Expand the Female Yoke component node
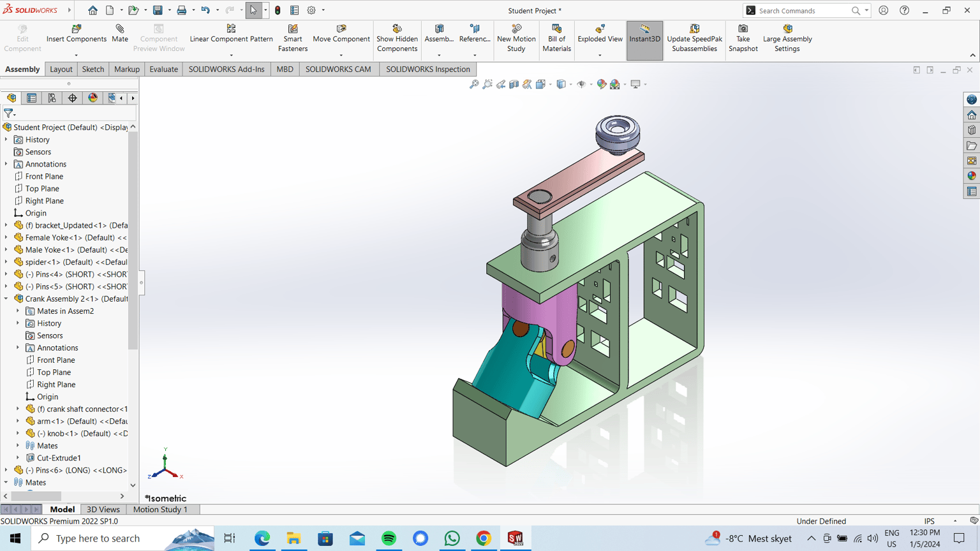 [6, 237]
